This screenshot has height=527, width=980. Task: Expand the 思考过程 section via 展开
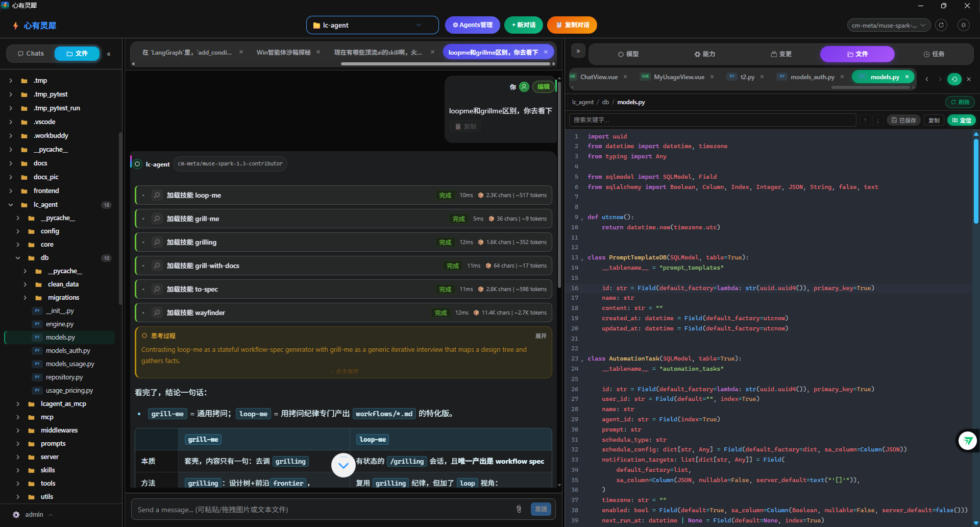[x=541, y=336]
